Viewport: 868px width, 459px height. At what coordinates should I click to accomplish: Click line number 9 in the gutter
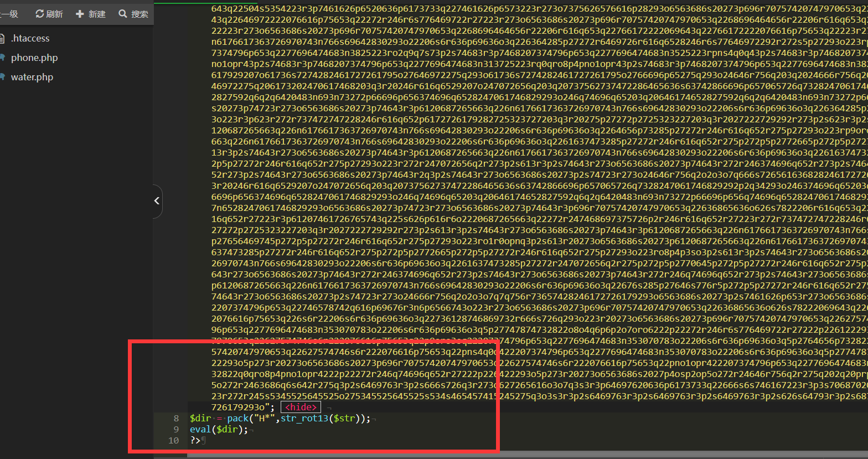tap(177, 430)
